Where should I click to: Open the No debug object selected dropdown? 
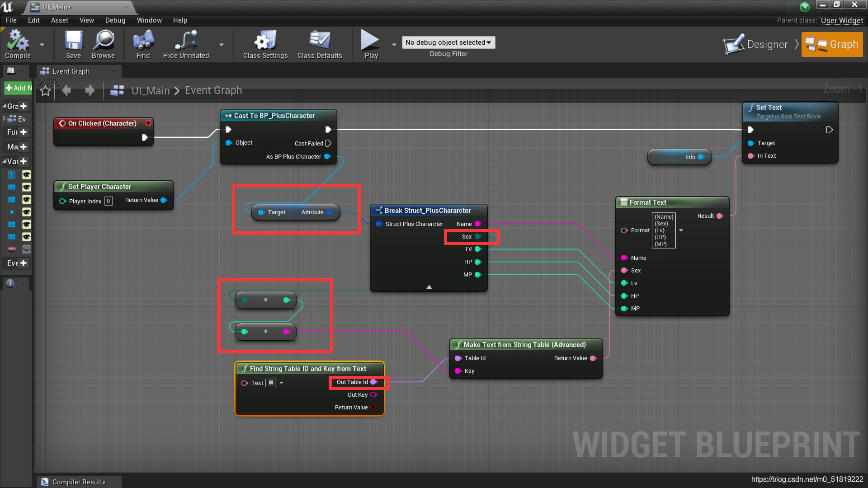click(x=448, y=42)
